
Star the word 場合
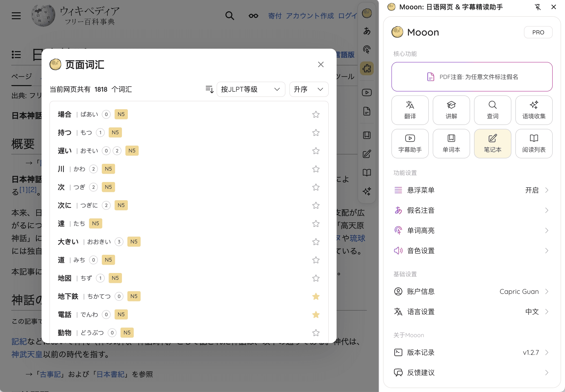point(316,114)
